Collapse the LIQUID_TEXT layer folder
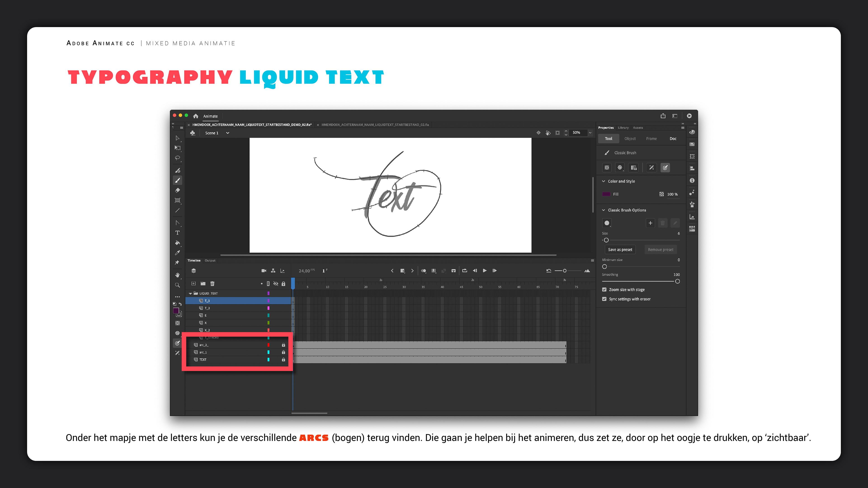 190,293
